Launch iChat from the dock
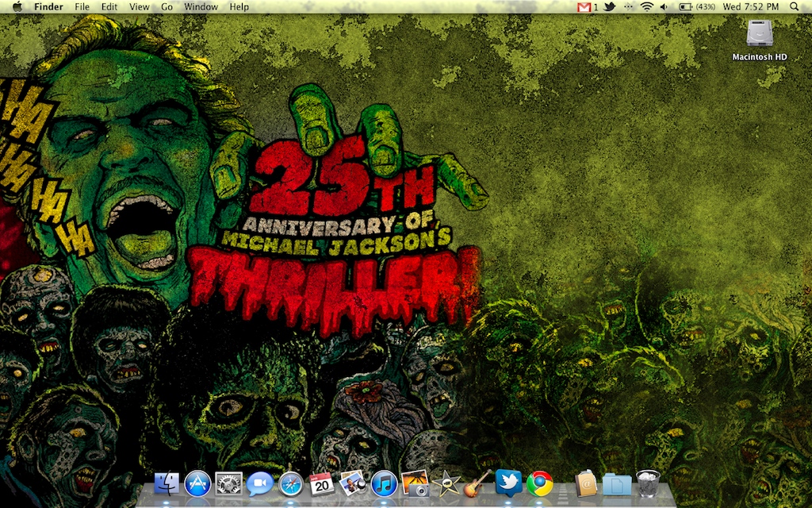Image resolution: width=812 pixels, height=508 pixels. coord(260,483)
